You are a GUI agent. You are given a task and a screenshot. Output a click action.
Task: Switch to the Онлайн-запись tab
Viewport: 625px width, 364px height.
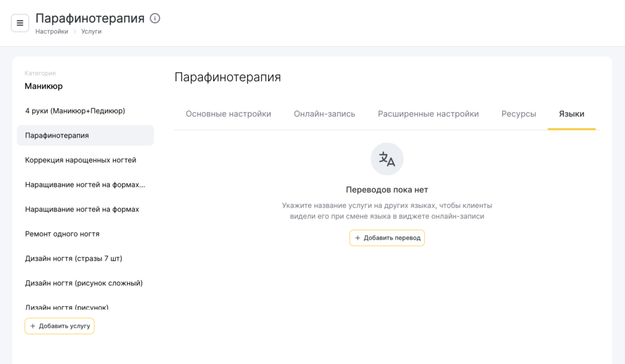coord(325,114)
